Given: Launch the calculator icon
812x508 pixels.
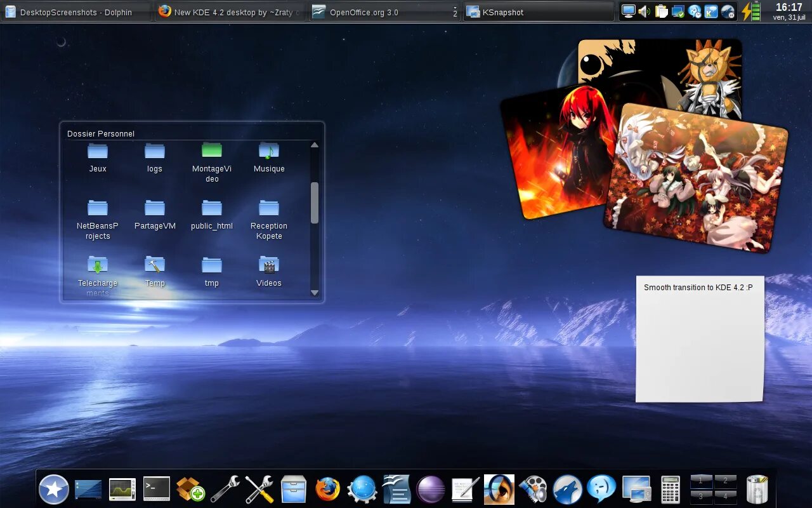Looking at the screenshot, I should click(671, 490).
